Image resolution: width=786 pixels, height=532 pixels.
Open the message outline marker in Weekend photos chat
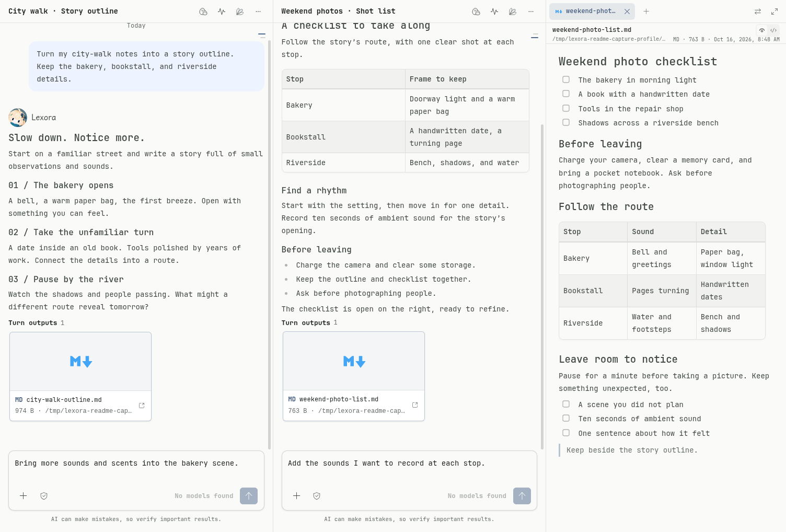click(x=535, y=36)
